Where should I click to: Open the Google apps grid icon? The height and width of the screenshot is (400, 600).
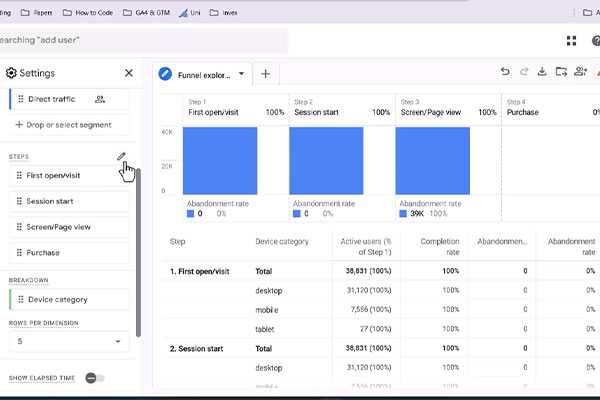pos(571,41)
